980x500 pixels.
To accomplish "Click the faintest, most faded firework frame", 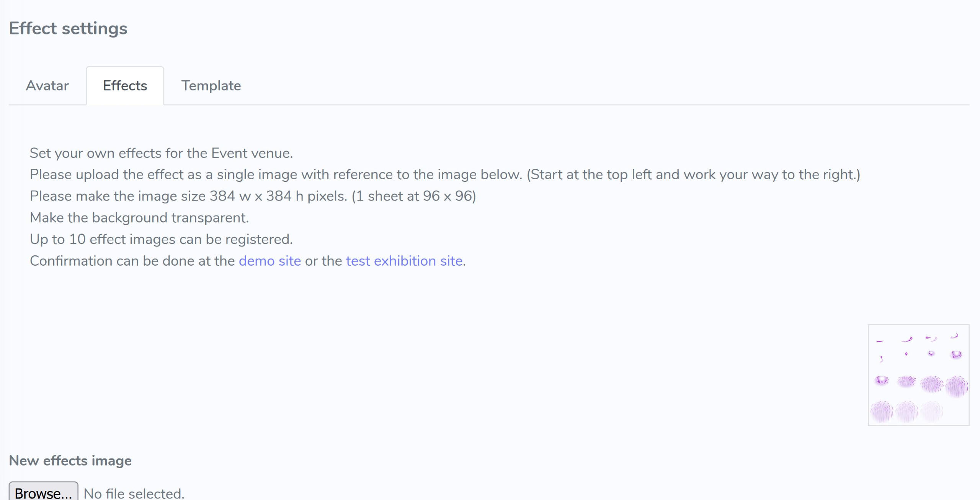I will tap(931, 411).
